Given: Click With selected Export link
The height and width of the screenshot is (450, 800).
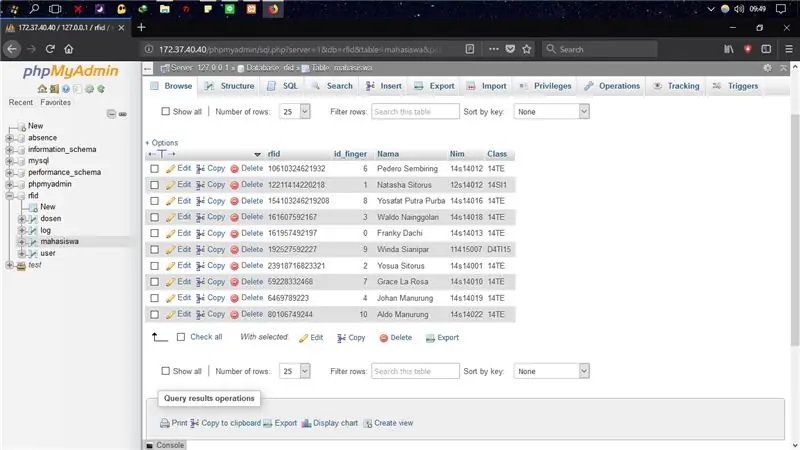Looking at the screenshot, I should point(442,338).
